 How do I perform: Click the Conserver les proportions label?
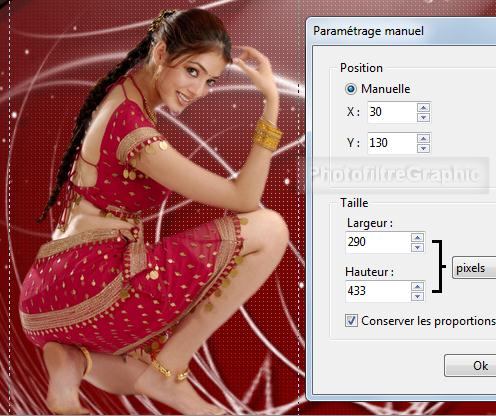click(428, 321)
